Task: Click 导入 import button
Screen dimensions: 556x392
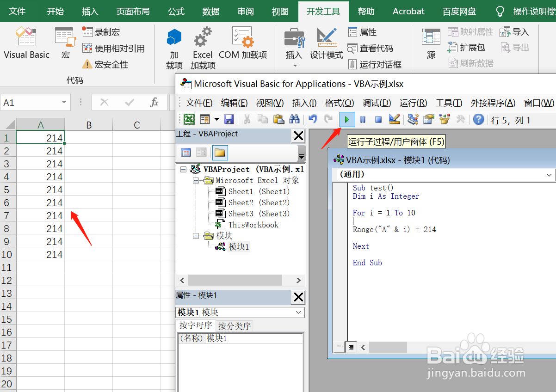Action: pyautogui.click(x=514, y=32)
